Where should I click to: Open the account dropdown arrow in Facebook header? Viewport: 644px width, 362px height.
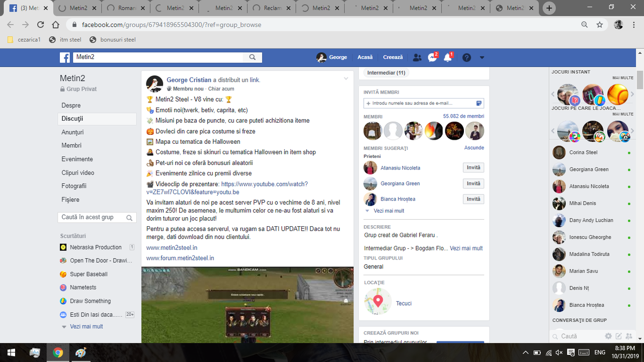482,57
